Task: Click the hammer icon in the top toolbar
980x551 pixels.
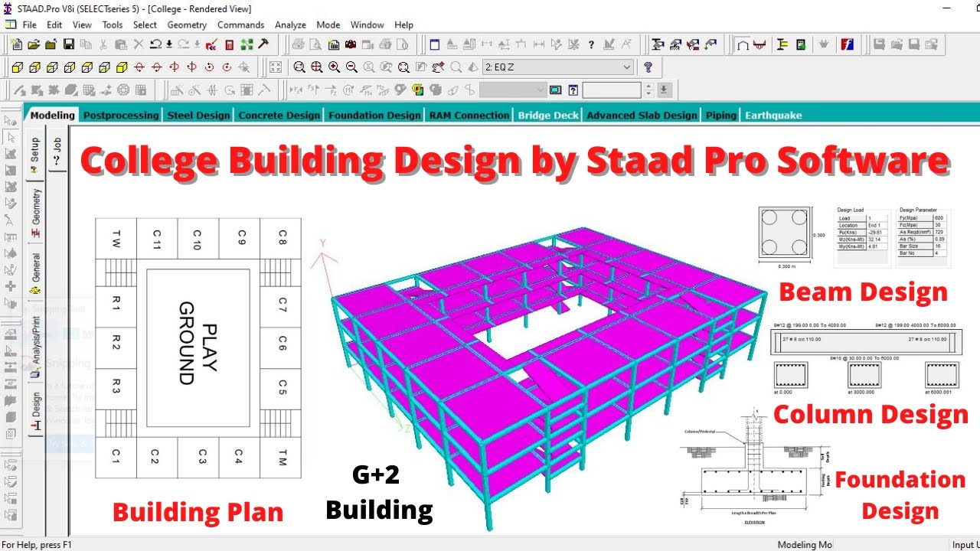Action: [x=263, y=44]
